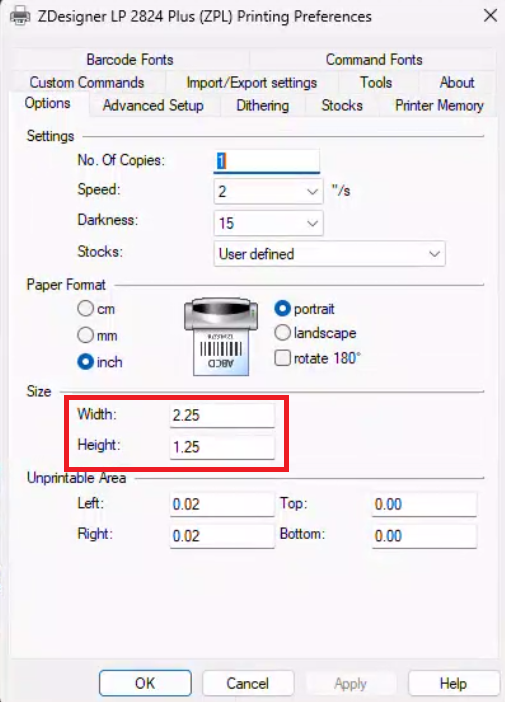Enable the rotate 180° checkbox
505x702 pixels.
282,358
